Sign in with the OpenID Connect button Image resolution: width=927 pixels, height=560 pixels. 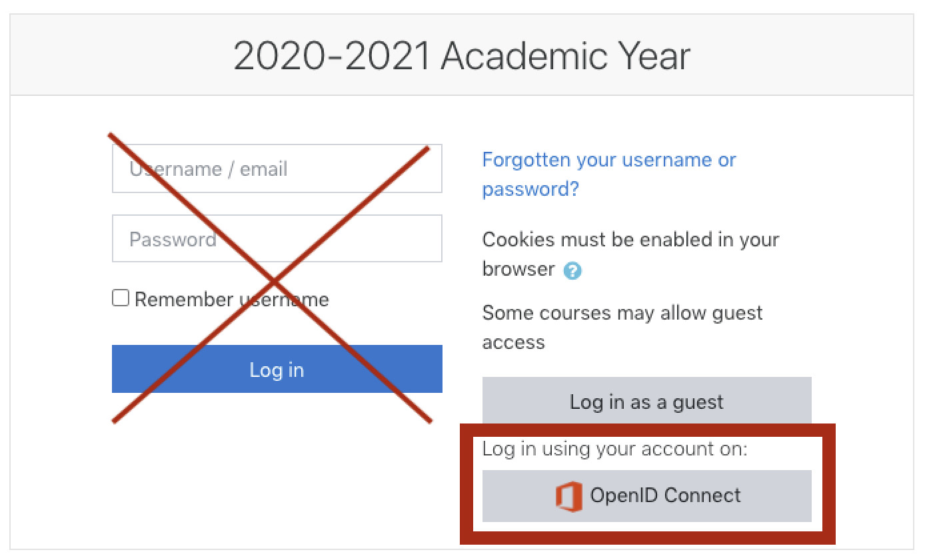pyautogui.click(x=646, y=496)
